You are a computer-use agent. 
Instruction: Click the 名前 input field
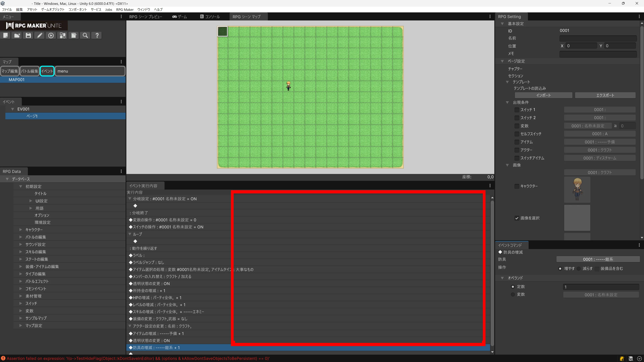pos(598,38)
